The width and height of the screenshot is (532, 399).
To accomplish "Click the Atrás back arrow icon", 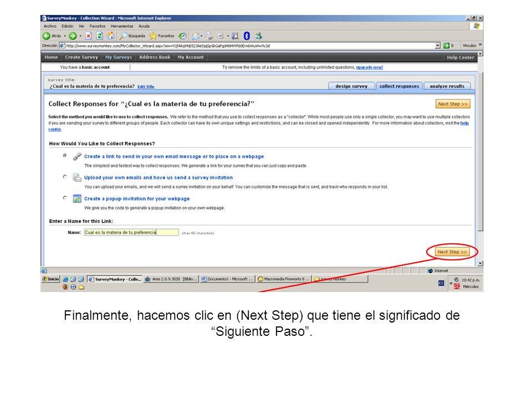I will (x=47, y=36).
